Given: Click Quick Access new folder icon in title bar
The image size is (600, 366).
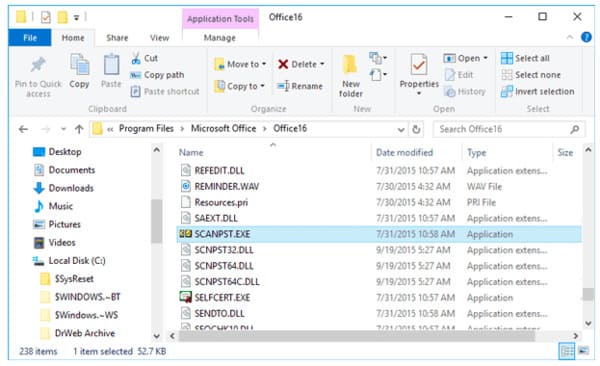Looking at the screenshot, I should coord(63,17).
